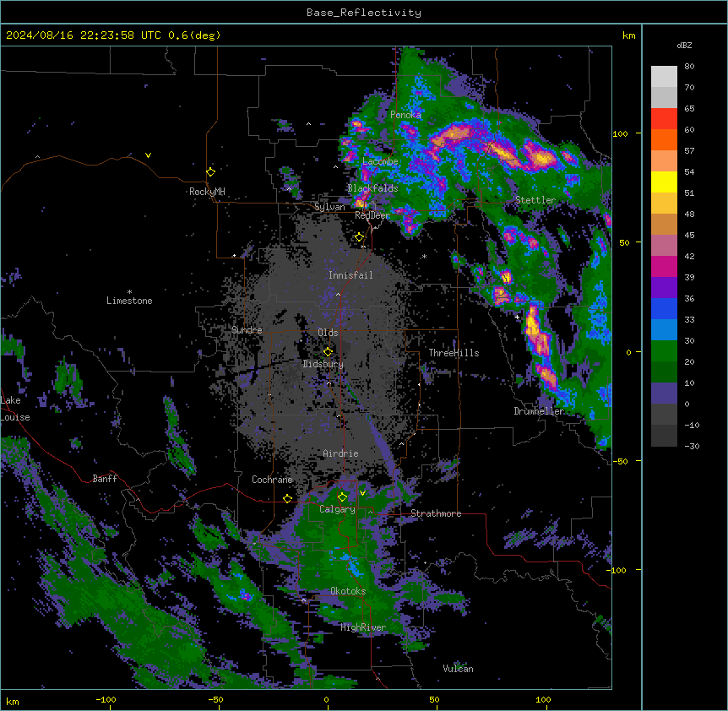Pick the gold 48–51 dBZ legend swatch
This screenshot has width=728, height=711.
[x=664, y=204]
